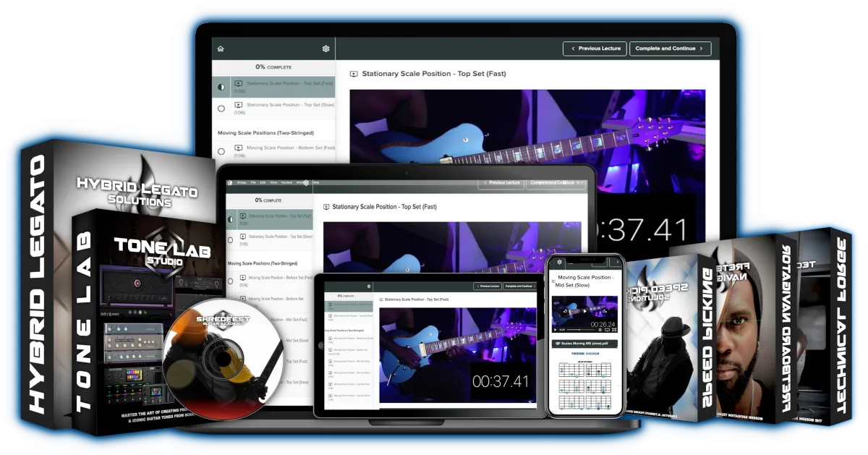
Task: Open File menu on the laptop
Action: pos(253,182)
